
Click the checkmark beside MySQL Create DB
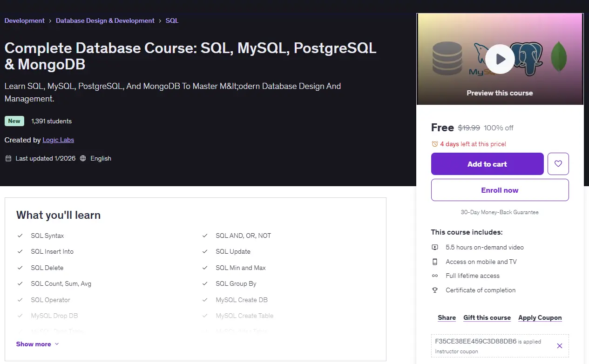point(205,300)
